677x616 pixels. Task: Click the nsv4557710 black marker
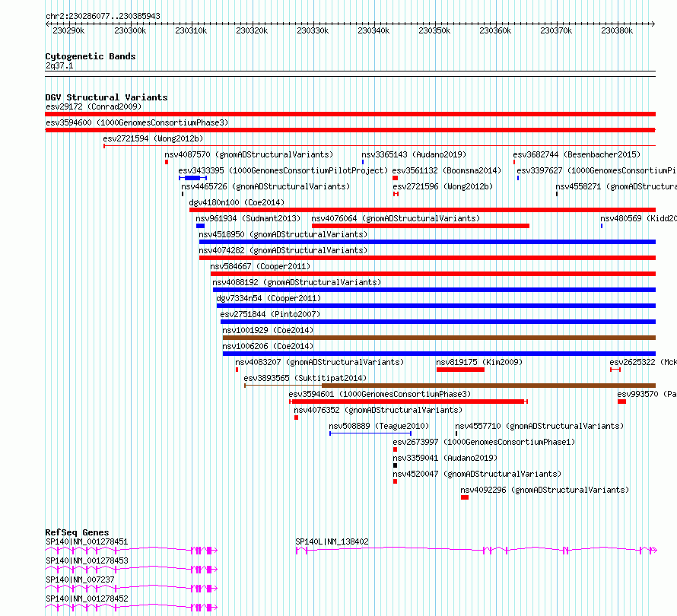[456, 433]
